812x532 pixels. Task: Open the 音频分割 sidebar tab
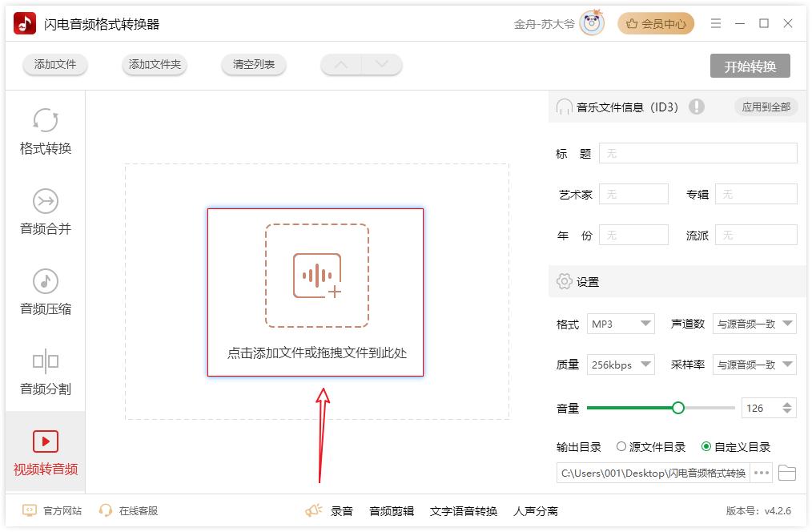(x=46, y=373)
